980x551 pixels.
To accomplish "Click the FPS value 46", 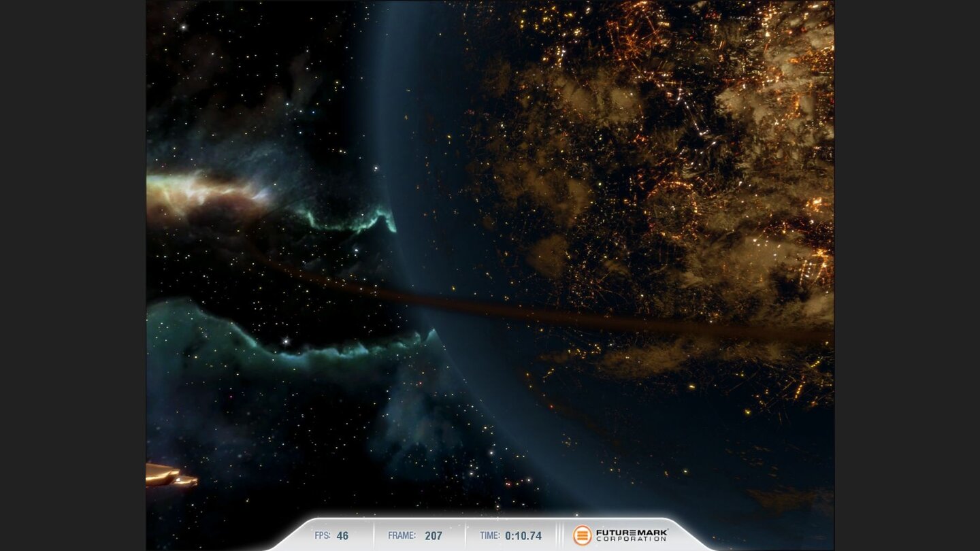I will coord(342,536).
